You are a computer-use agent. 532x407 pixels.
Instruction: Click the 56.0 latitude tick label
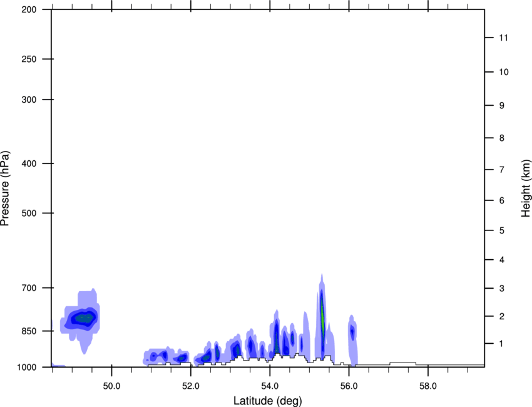tap(349, 386)
